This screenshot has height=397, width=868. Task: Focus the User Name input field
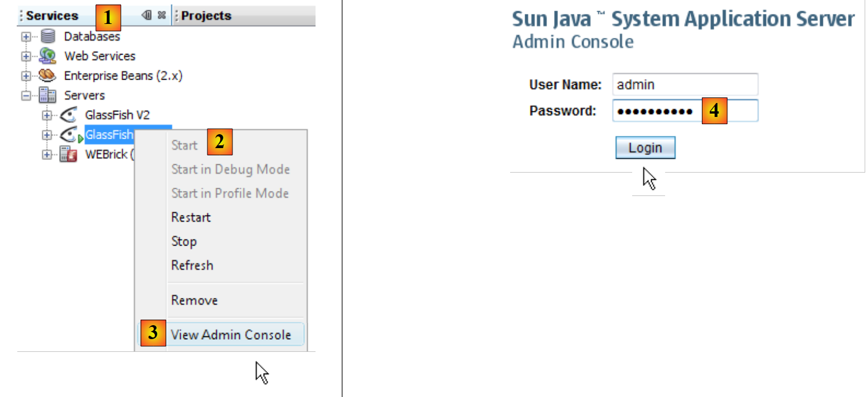[x=685, y=85]
